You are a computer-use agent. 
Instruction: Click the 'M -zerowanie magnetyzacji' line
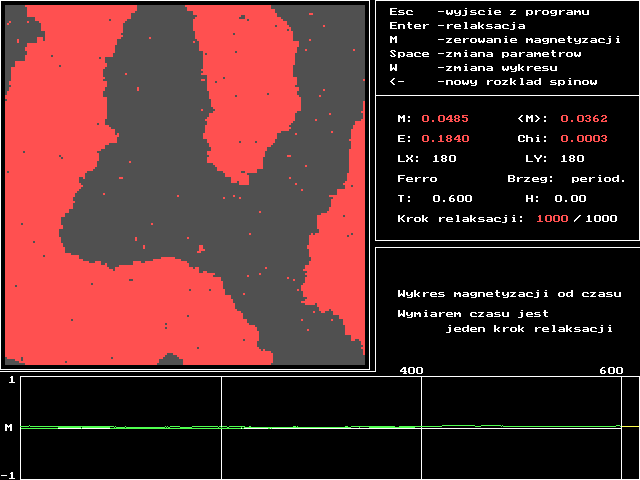pyautogui.click(x=505, y=40)
